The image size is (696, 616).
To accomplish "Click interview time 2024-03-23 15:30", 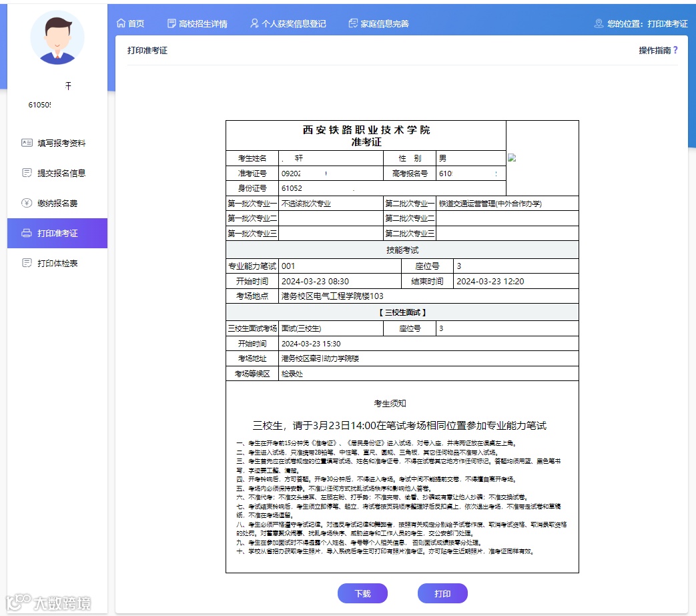I will pyautogui.click(x=429, y=344).
